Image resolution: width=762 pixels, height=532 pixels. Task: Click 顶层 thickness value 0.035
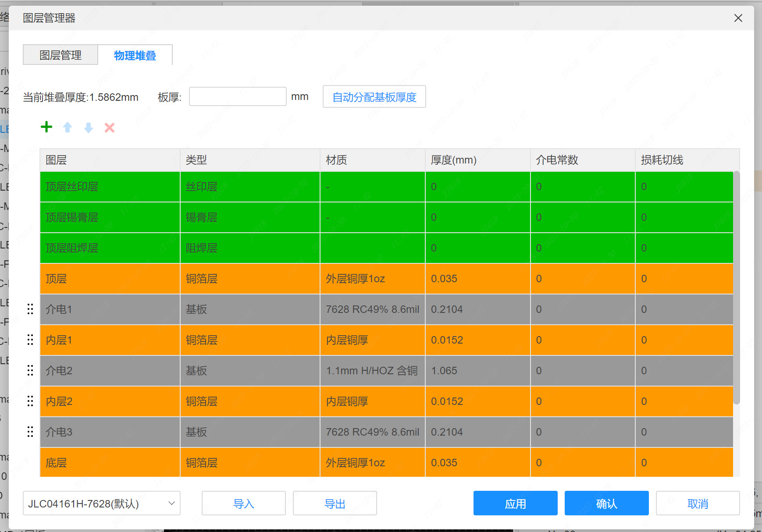[x=478, y=279]
